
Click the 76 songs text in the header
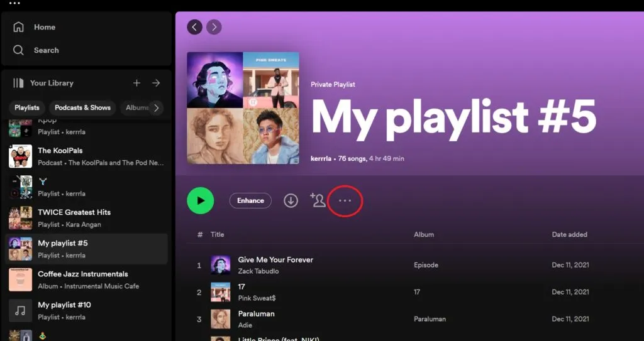tap(352, 158)
